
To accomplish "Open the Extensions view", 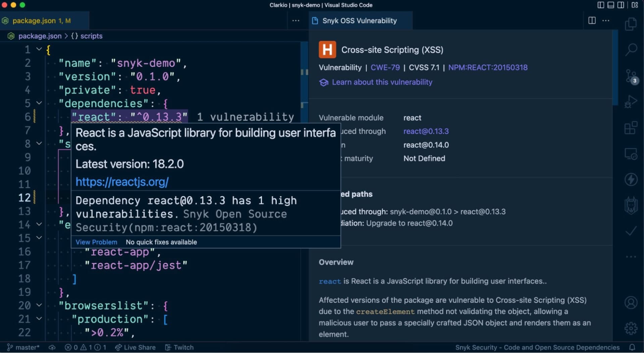I will (631, 128).
